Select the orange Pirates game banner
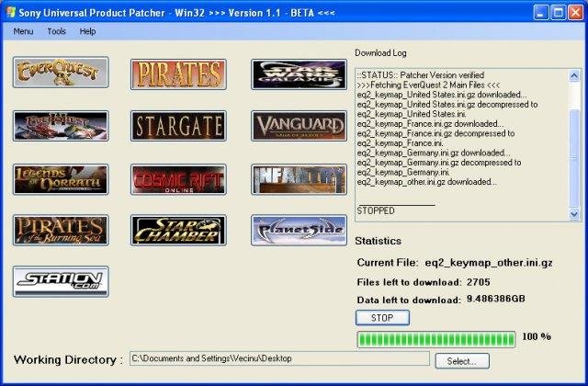Image resolution: width=588 pixels, height=386 pixels. (178, 74)
